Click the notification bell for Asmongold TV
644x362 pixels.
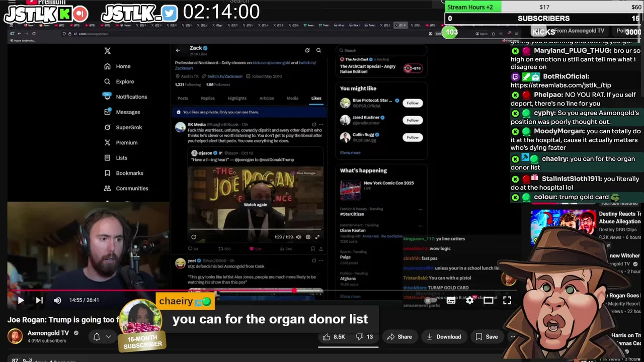(97, 337)
